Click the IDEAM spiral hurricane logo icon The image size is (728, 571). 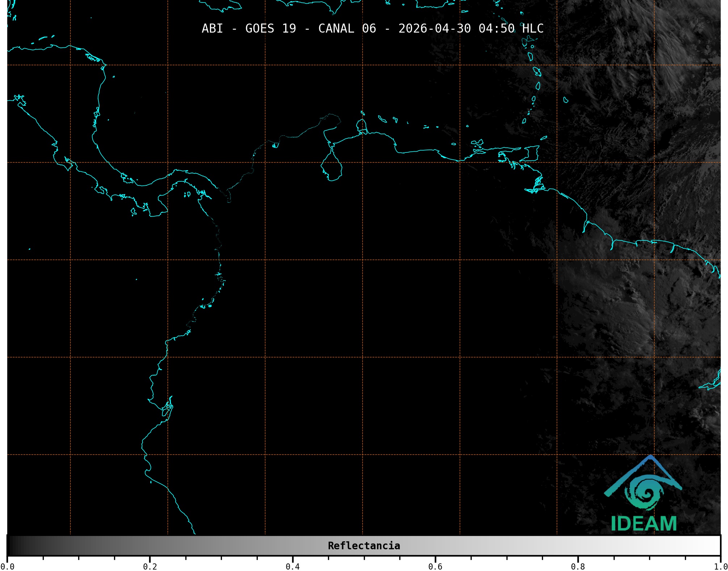[x=644, y=493]
